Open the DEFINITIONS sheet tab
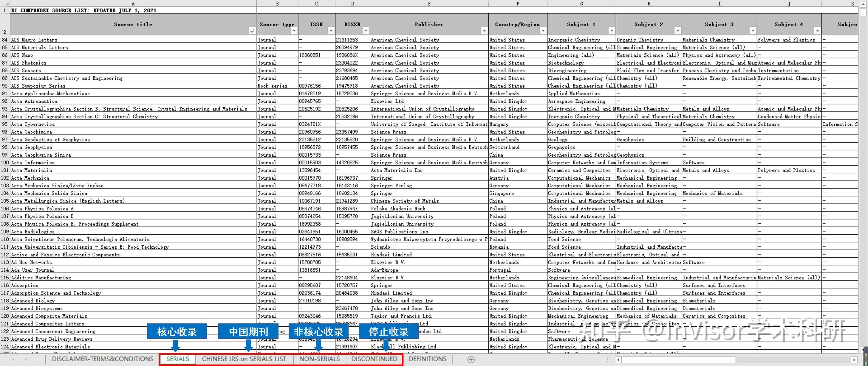The image size is (868, 366). 427,359
